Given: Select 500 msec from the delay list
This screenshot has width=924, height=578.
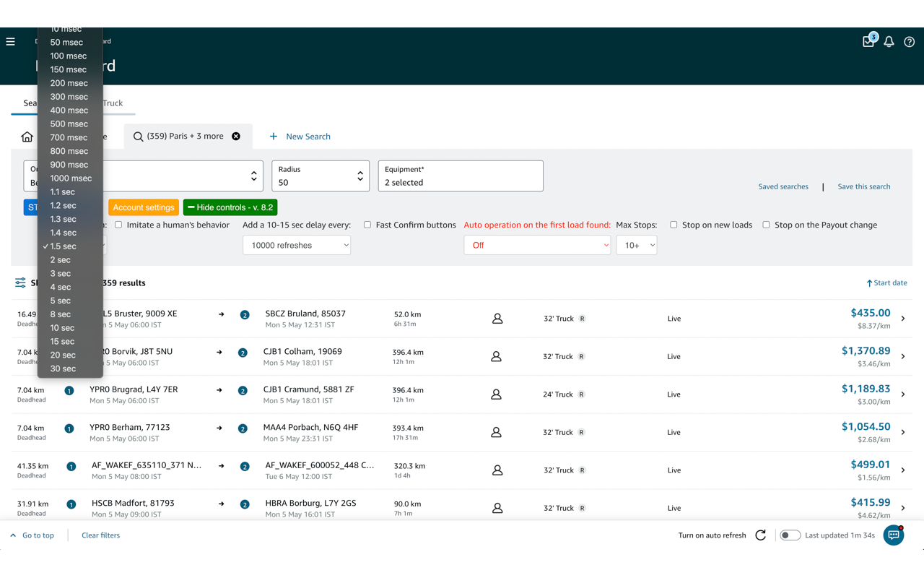Looking at the screenshot, I should (x=70, y=124).
